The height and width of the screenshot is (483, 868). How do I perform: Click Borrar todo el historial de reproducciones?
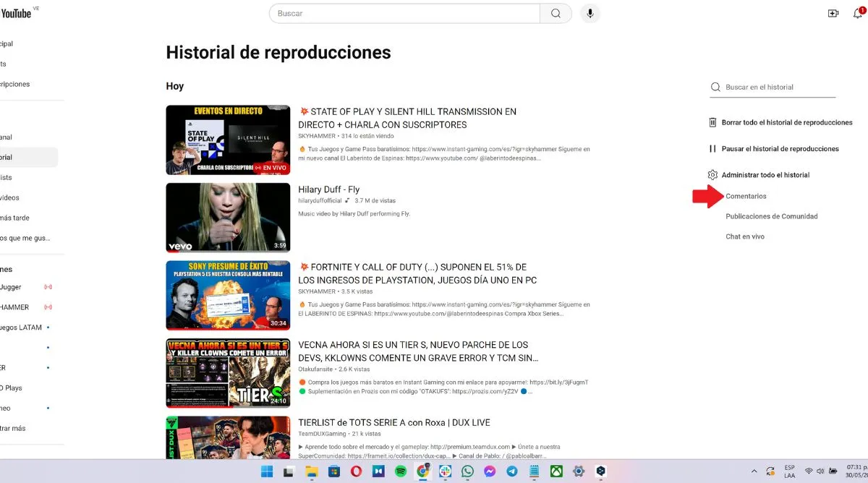tap(786, 121)
